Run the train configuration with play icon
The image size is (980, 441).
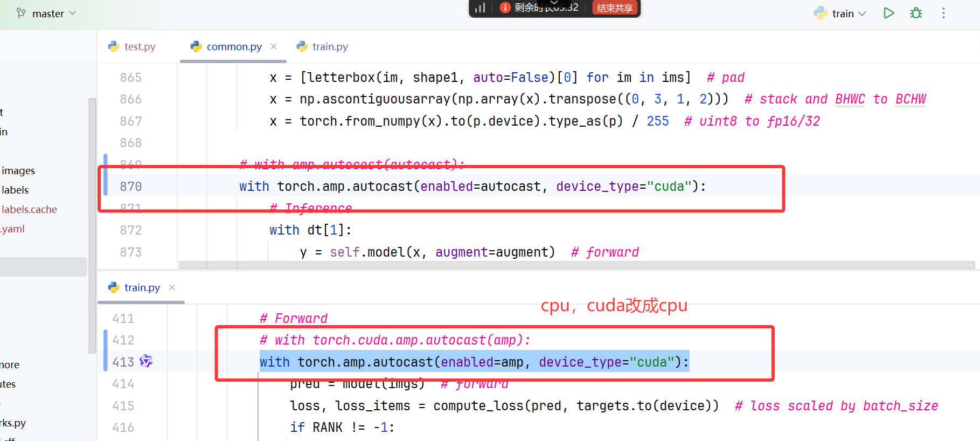coord(889,13)
